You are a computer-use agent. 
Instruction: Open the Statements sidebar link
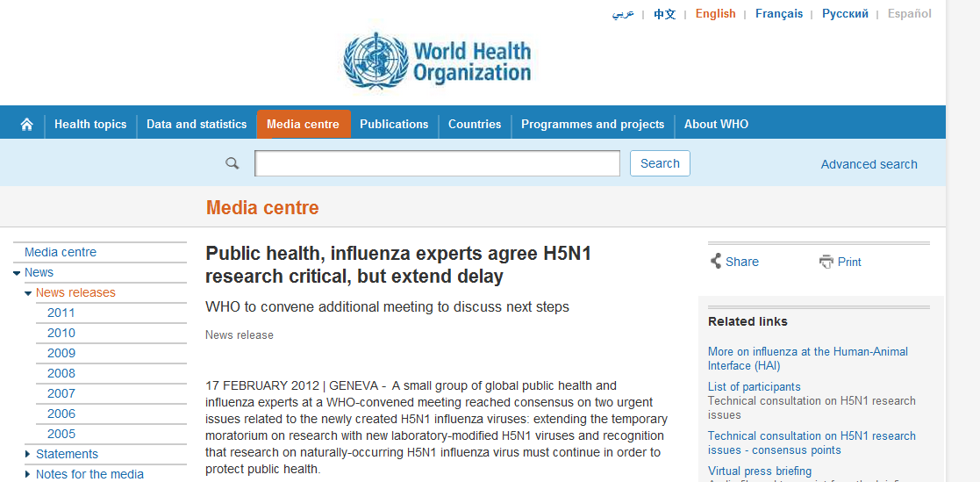(x=67, y=454)
